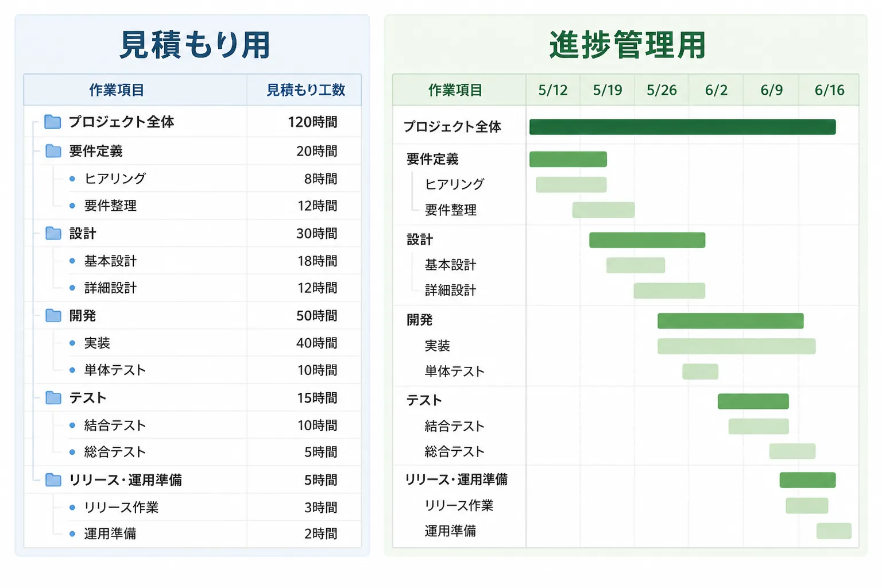Click the folder icon beside 設計
The image size is (882, 588).
[53, 233]
